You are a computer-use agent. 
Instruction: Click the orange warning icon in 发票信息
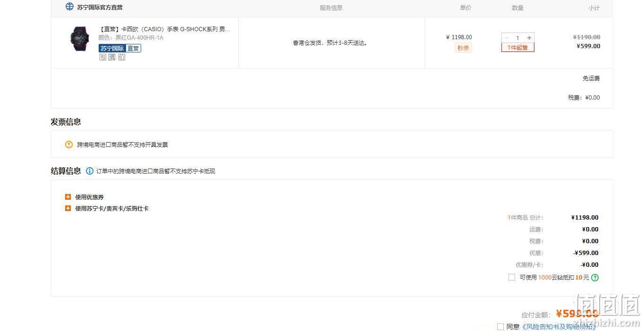point(69,144)
